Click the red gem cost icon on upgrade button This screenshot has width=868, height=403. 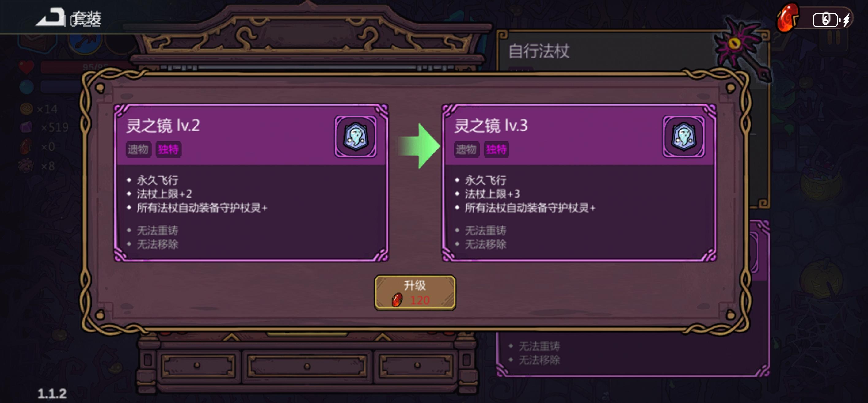click(397, 299)
